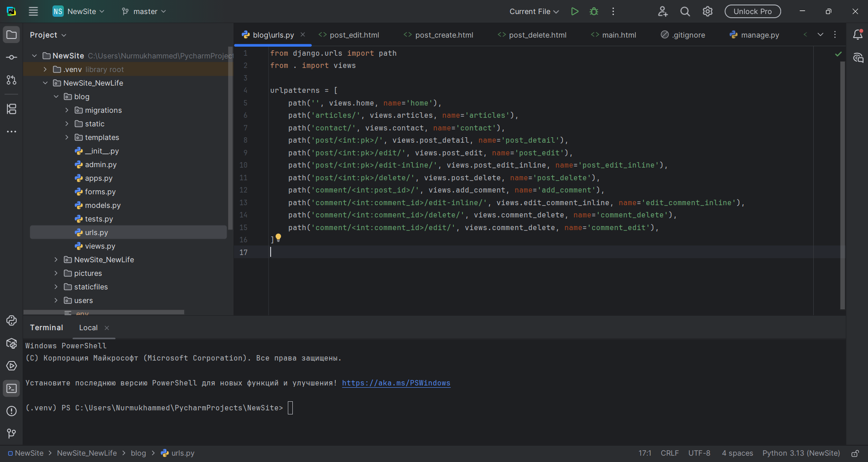This screenshot has width=868, height=462.
Task: Open the Current File run configuration dropdown
Action: click(534, 11)
